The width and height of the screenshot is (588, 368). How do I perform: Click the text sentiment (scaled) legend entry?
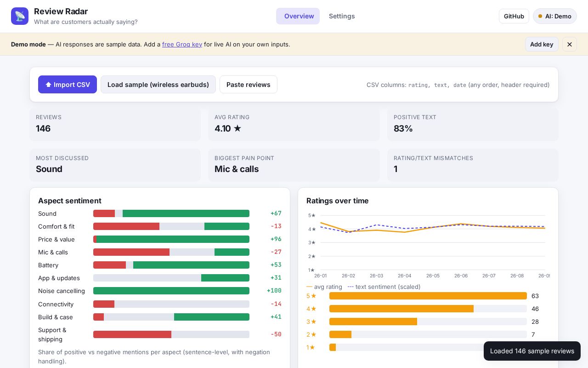click(384, 287)
